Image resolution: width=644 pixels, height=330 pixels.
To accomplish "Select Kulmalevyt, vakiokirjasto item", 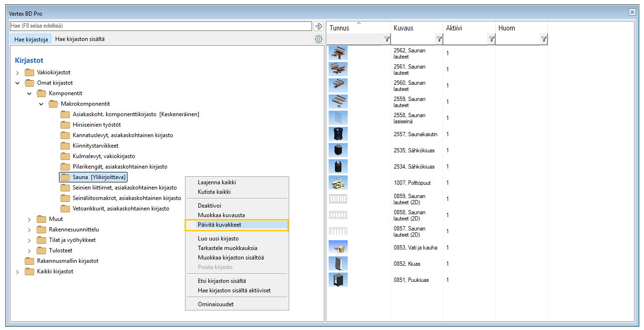I will click(98, 156).
